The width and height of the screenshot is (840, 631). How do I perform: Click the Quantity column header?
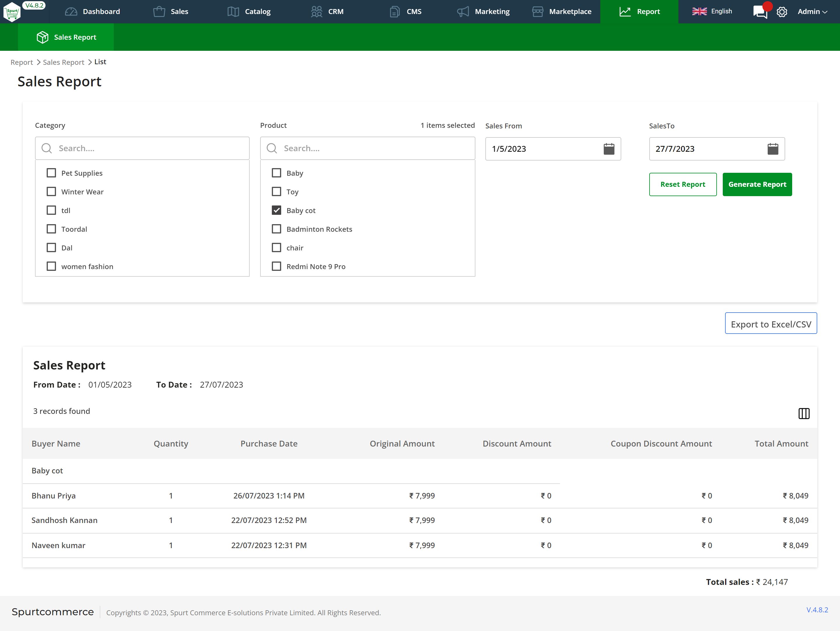tap(171, 444)
